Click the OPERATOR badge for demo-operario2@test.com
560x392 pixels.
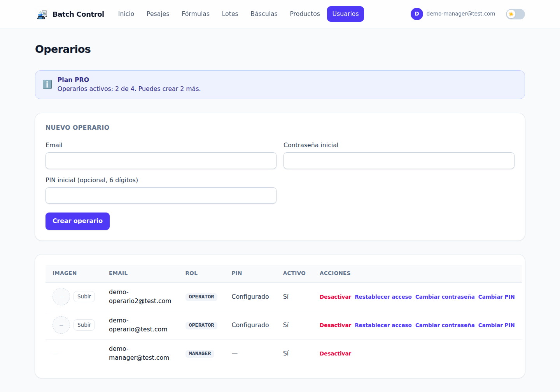(201, 297)
